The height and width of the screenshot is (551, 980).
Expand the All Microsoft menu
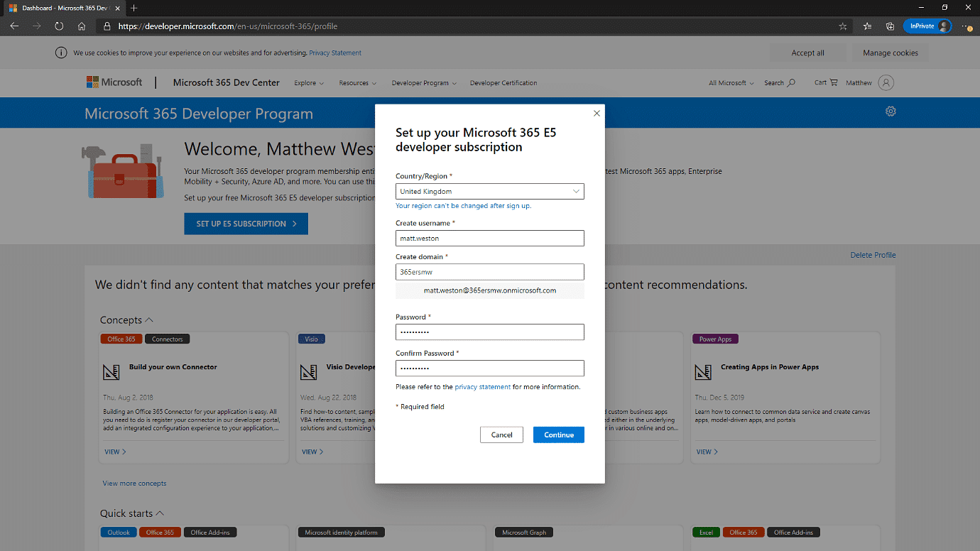[731, 83]
